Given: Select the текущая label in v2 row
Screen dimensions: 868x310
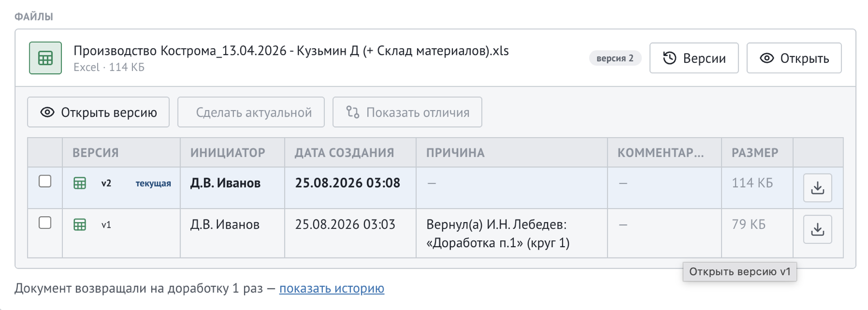Looking at the screenshot, I should pyautogui.click(x=153, y=183).
